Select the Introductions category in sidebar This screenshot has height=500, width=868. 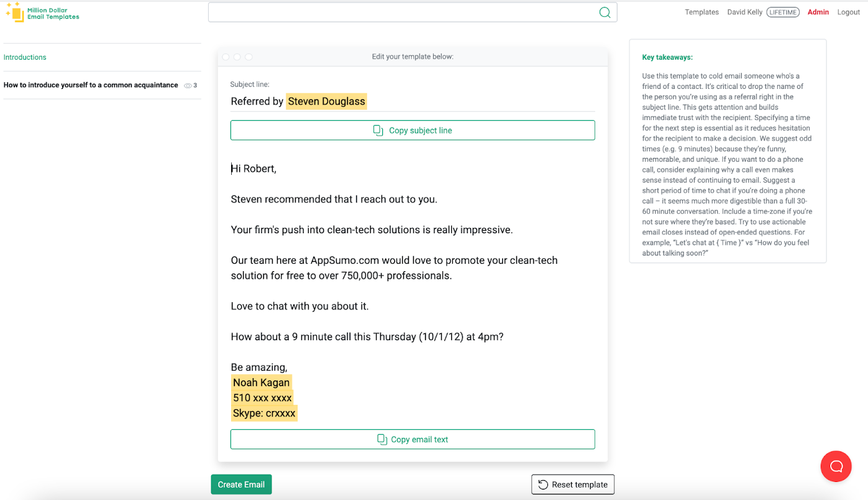(x=25, y=57)
